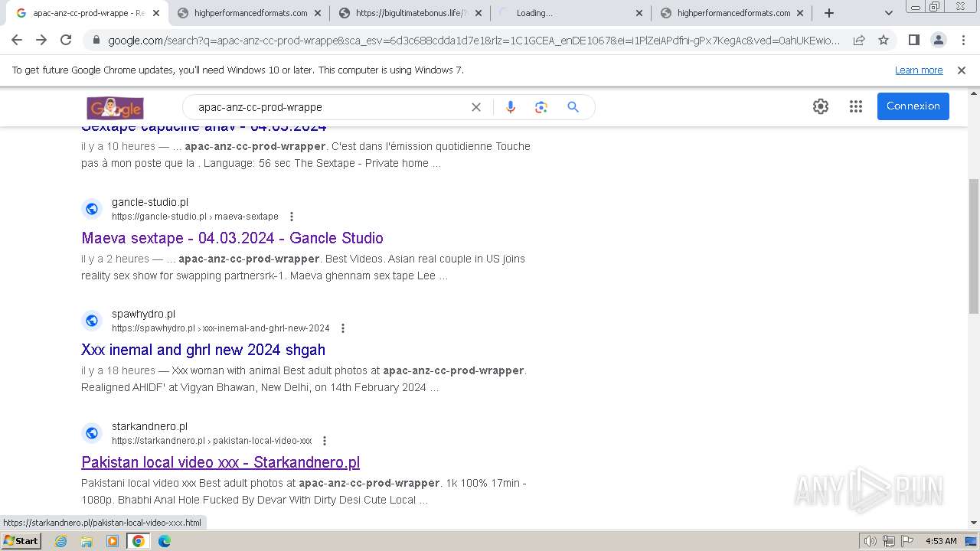Open Windows Media Player from taskbar
980x551 pixels.
(113, 541)
